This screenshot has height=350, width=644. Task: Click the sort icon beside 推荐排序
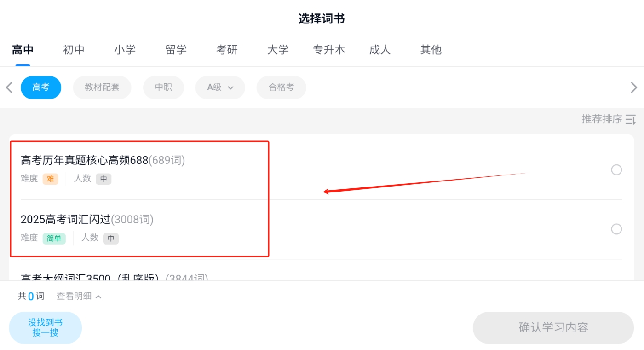(x=631, y=119)
